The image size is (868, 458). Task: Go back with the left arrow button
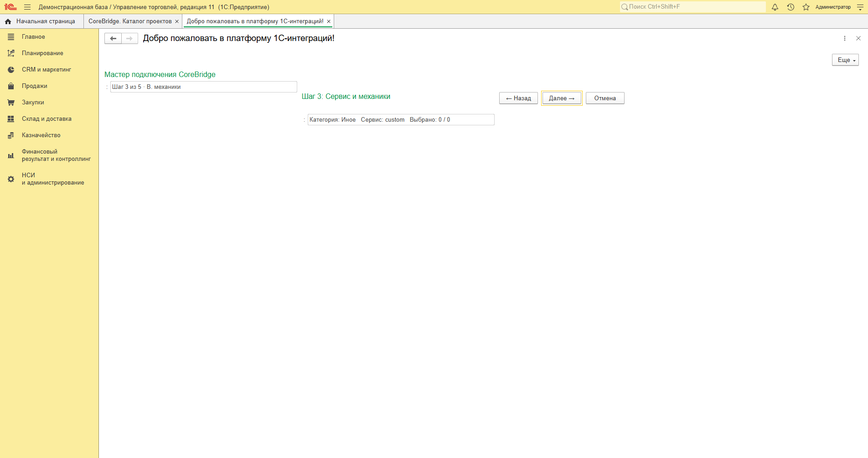(x=113, y=39)
